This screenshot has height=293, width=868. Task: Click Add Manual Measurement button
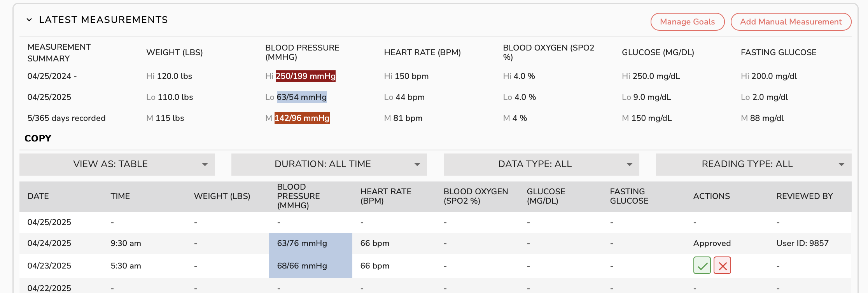coord(791,22)
